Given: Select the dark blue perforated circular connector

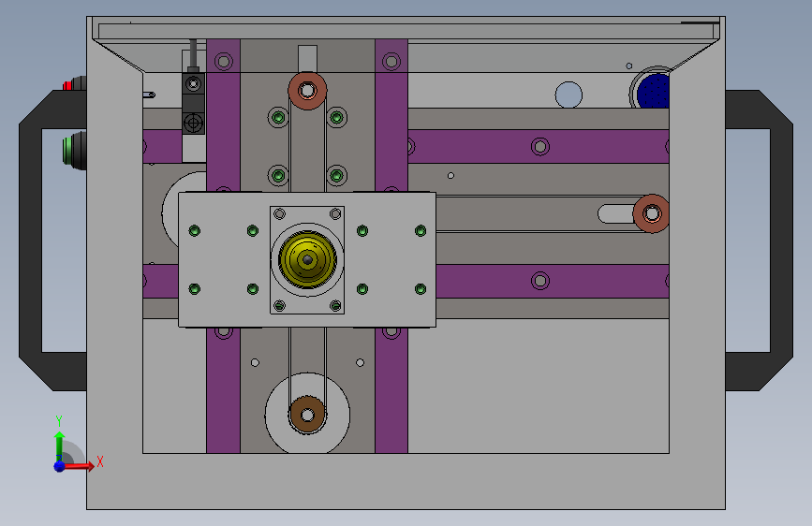Looking at the screenshot, I should (x=653, y=91).
